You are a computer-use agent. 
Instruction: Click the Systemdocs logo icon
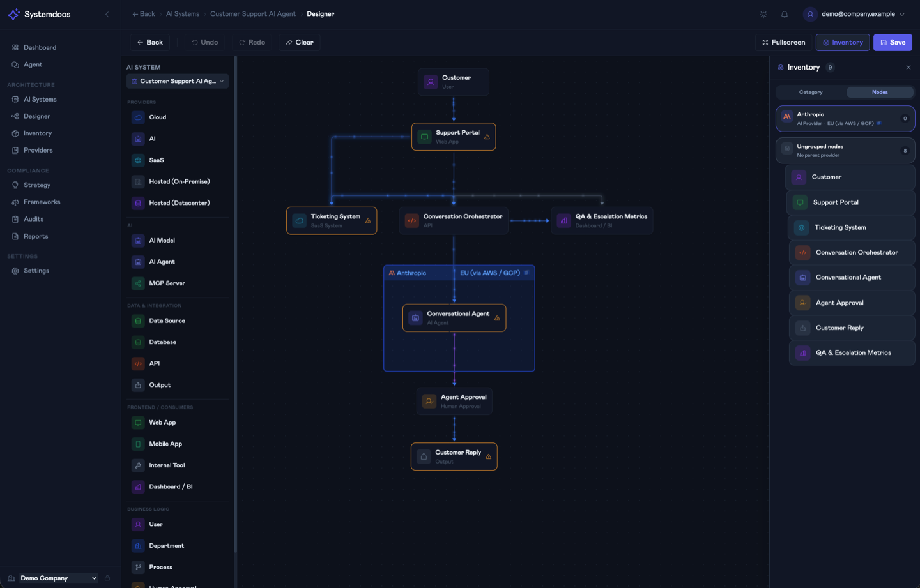pos(14,14)
